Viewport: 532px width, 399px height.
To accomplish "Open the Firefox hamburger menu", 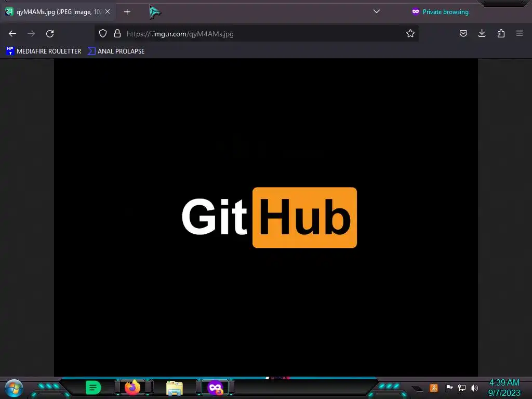I will point(520,33).
